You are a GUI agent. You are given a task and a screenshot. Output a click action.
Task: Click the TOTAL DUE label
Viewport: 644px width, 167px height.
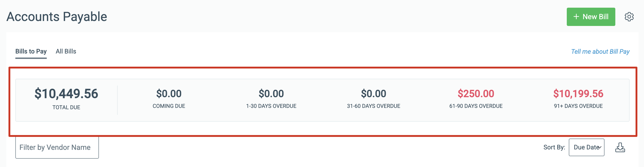pyautogui.click(x=66, y=107)
